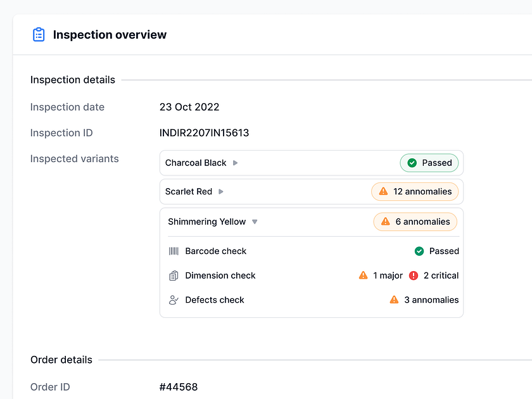Click the 6 annomalies badge for Shimmering Yellow
The height and width of the screenshot is (399, 532).
(x=416, y=222)
